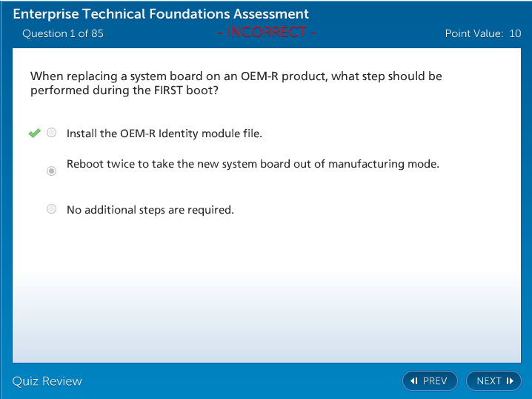The height and width of the screenshot is (399, 532).
Task: Click the number 85 in question counter
Action: coord(97,33)
